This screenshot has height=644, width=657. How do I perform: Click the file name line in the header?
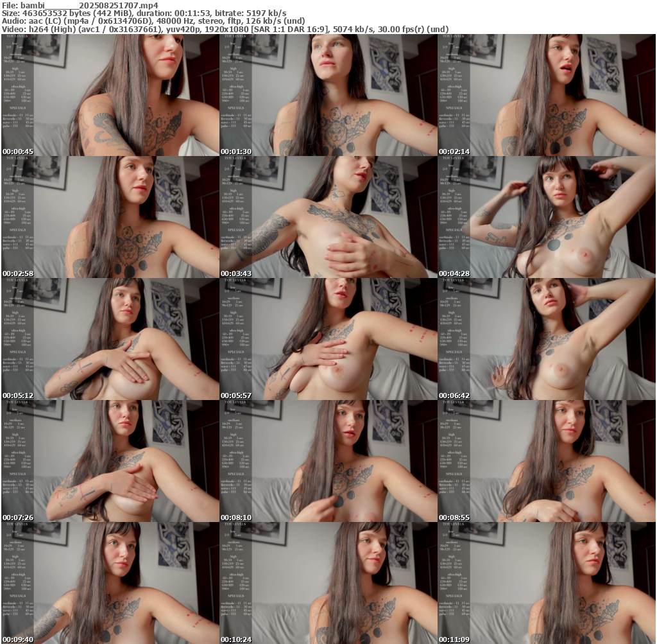coord(80,4)
